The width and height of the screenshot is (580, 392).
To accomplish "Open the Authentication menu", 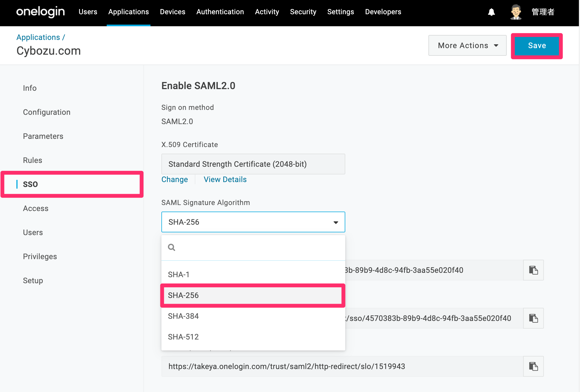I will pyautogui.click(x=220, y=12).
